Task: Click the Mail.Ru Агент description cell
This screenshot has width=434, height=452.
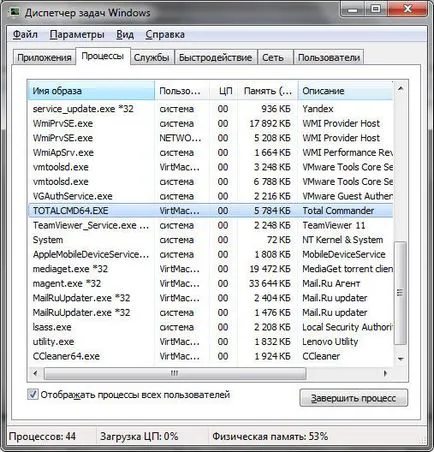Action: click(331, 283)
